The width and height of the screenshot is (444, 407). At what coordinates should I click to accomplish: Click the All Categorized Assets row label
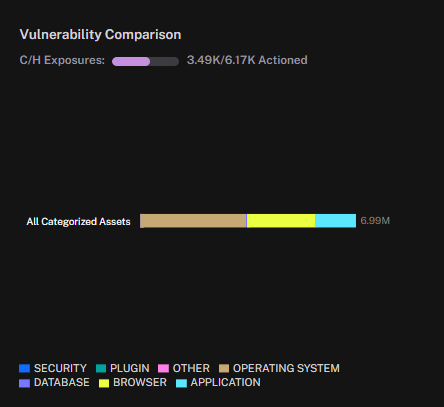pyautogui.click(x=78, y=222)
